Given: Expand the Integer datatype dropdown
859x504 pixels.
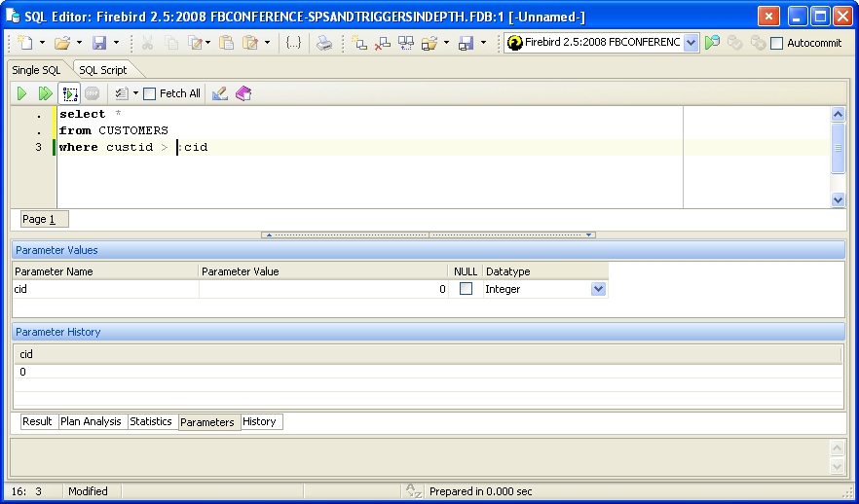Looking at the screenshot, I should (598, 289).
